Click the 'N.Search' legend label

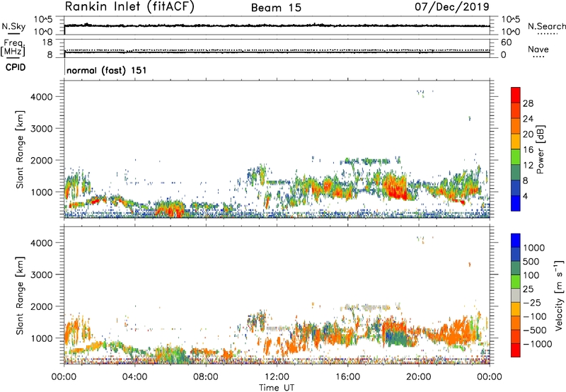(546, 26)
